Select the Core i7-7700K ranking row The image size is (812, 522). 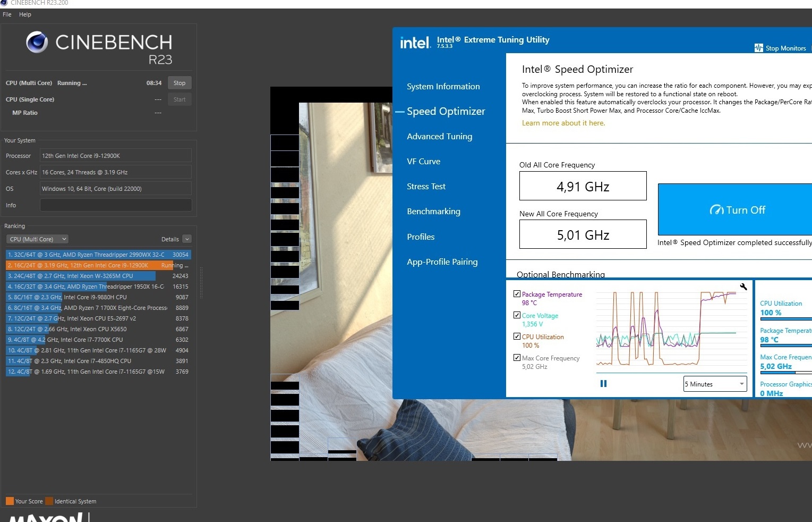click(98, 340)
